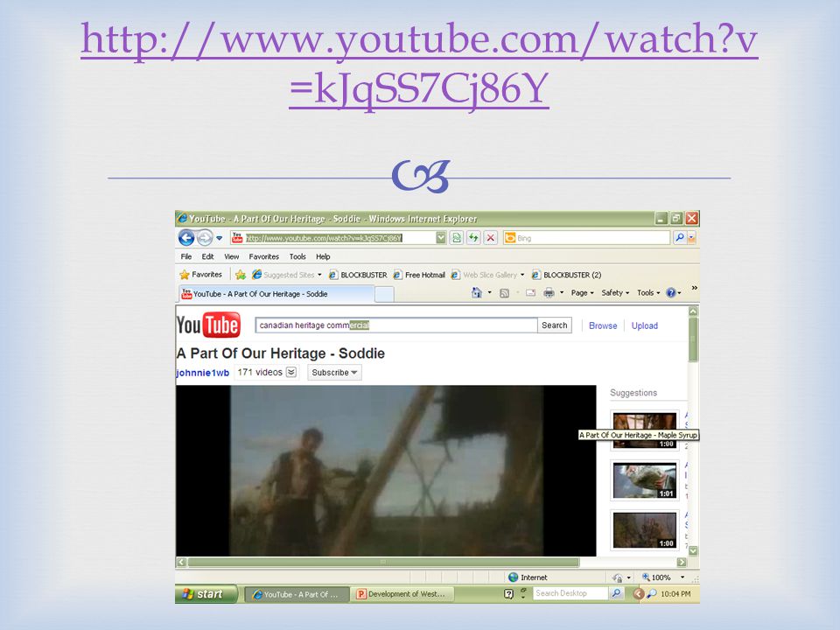Viewport: 840px width, 630px height.
Task: Open the Page command dropdown
Action: tap(583, 292)
